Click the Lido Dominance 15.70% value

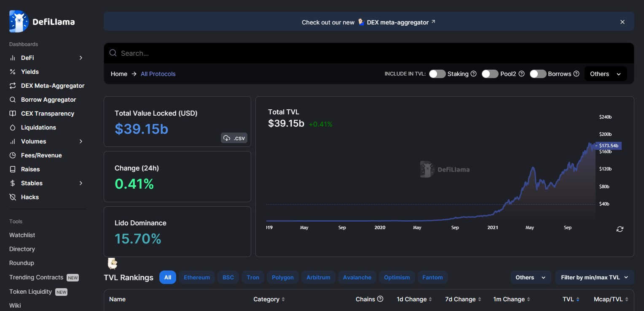(138, 239)
